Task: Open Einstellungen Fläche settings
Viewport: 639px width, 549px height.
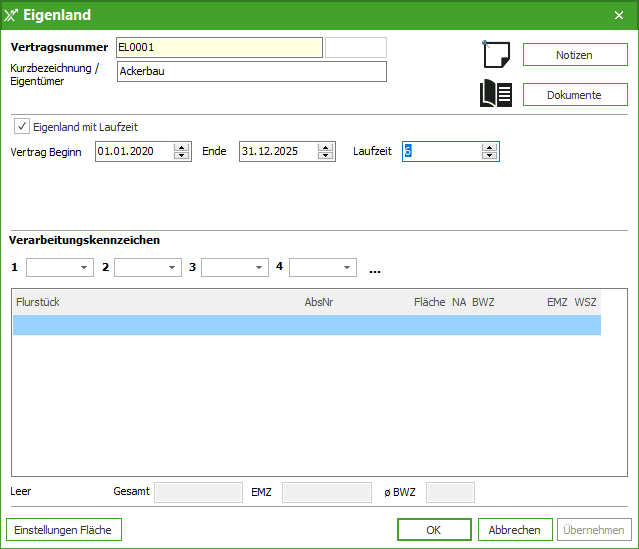Action: point(64,530)
